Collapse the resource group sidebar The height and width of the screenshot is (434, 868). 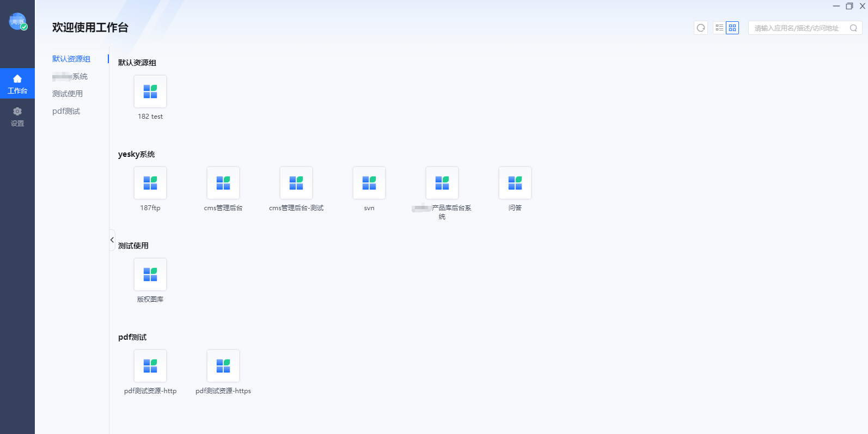click(x=112, y=240)
